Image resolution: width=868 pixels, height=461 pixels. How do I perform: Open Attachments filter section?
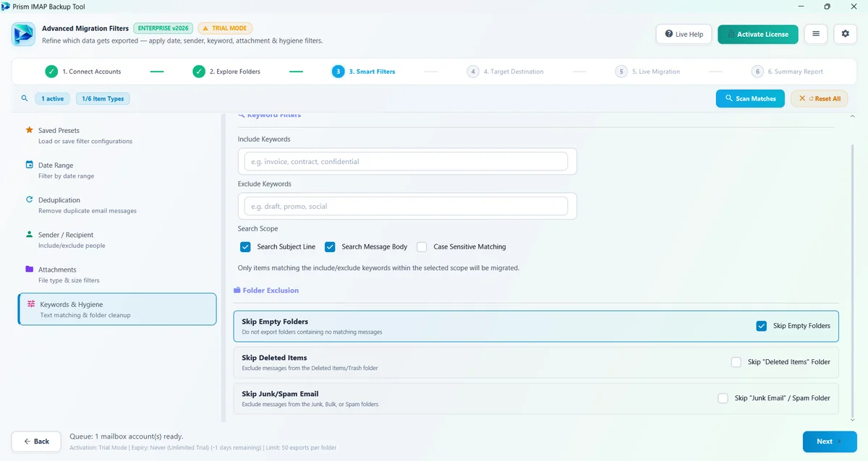point(117,274)
